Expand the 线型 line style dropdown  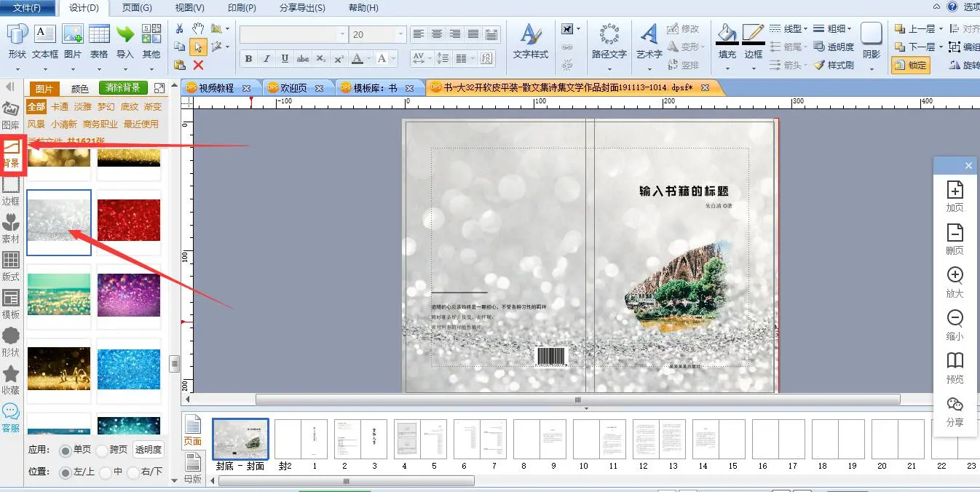tap(805, 28)
